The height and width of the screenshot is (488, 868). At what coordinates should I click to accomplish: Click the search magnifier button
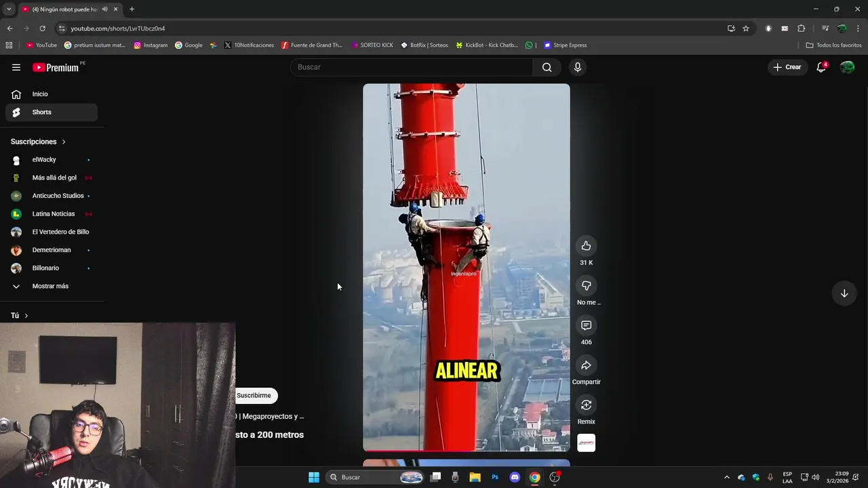(x=547, y=67)
